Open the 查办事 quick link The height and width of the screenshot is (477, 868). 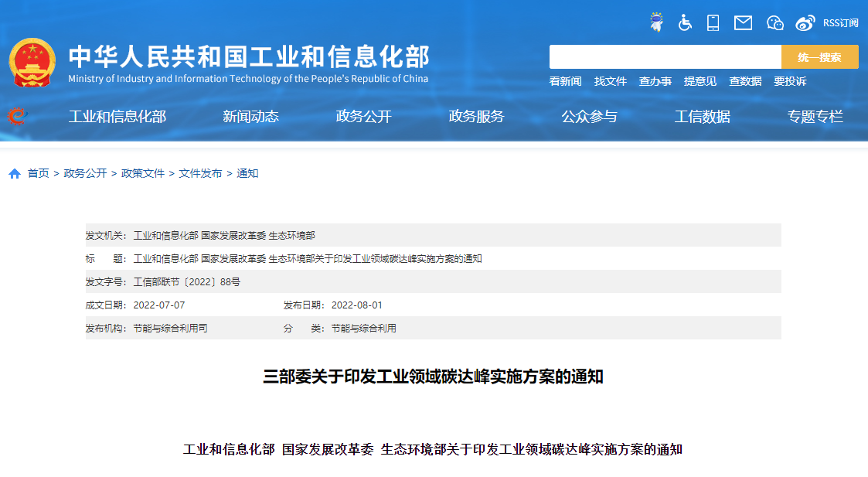(655, 81)
